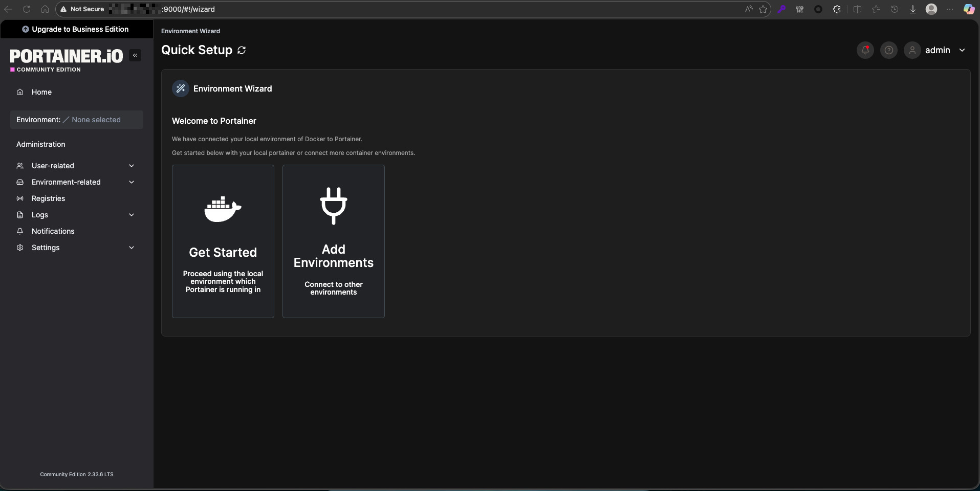The width and height of the screenshot is (980, 491).
Task: Click the Docker whale icon
Action: pos(223,209)
